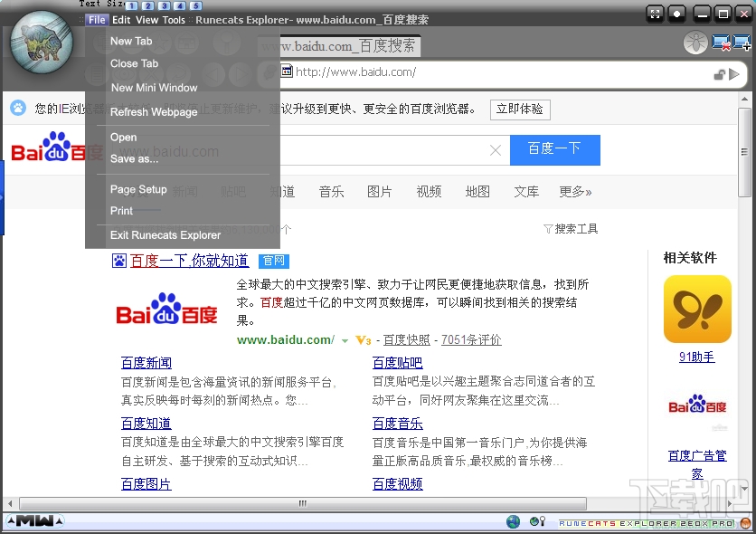Set text size to level 3
Image resolution: width=756 pixels, height=534 pixels.
click(164, 5)
